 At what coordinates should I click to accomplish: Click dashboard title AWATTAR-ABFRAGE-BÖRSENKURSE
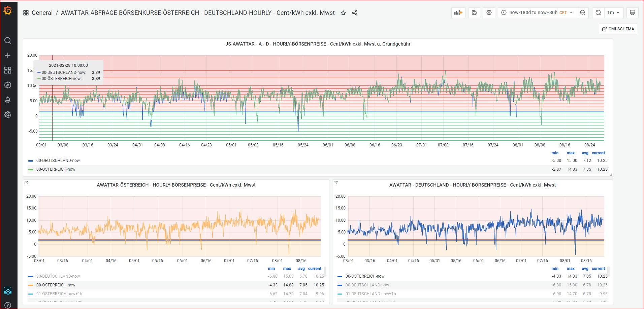tap(198, 13)
